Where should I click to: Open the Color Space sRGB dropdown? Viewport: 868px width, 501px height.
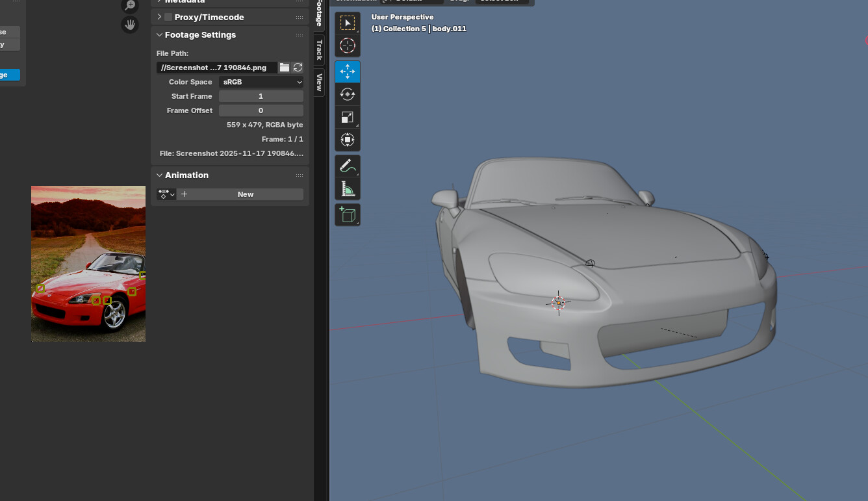261,82
